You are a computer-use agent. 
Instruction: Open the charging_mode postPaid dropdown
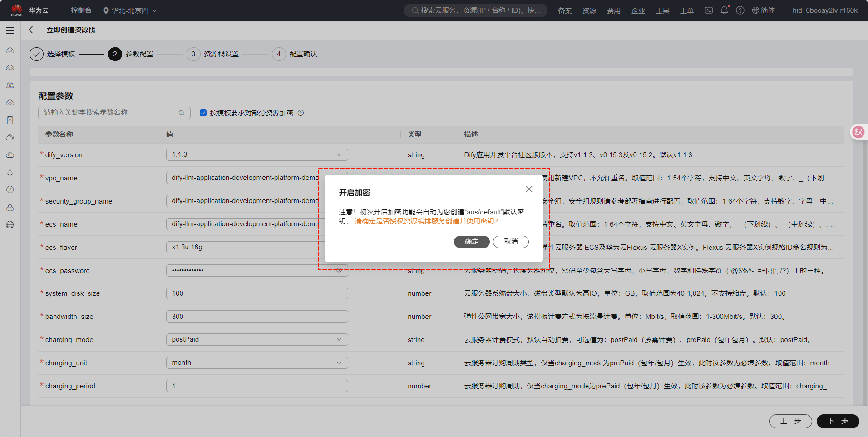[257, 339]
